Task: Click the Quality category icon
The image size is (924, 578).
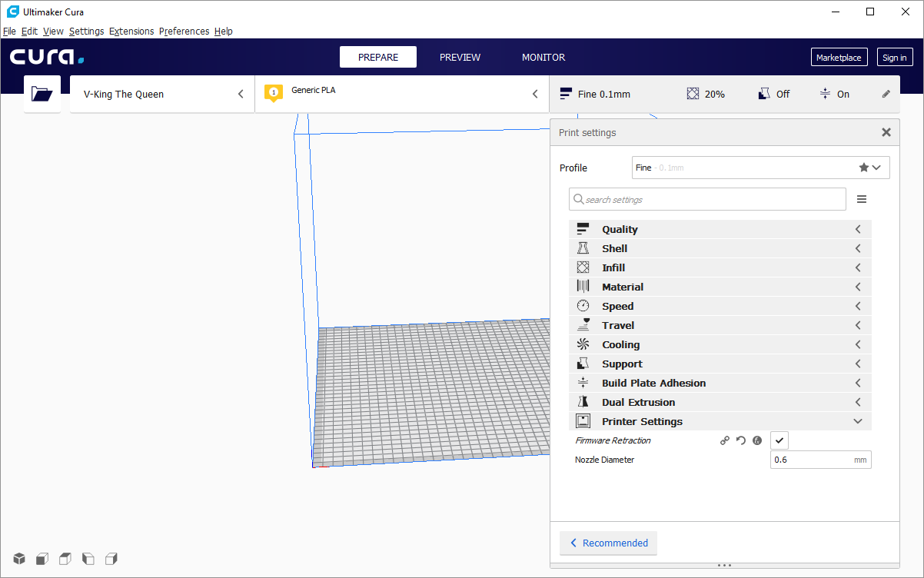Action: click(583, 229)
